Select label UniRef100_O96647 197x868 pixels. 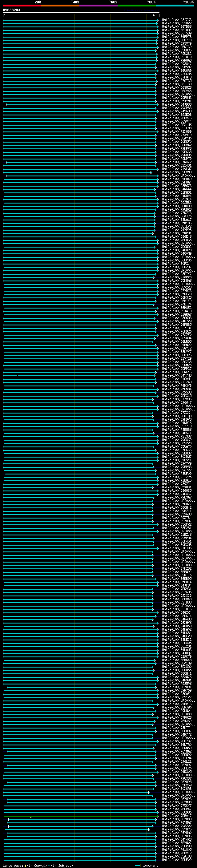177,402
